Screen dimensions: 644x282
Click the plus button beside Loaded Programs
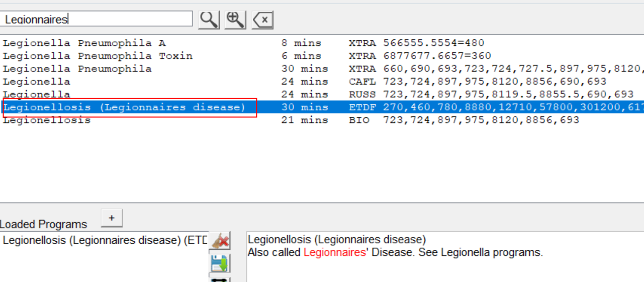click(x=112, y=218)
